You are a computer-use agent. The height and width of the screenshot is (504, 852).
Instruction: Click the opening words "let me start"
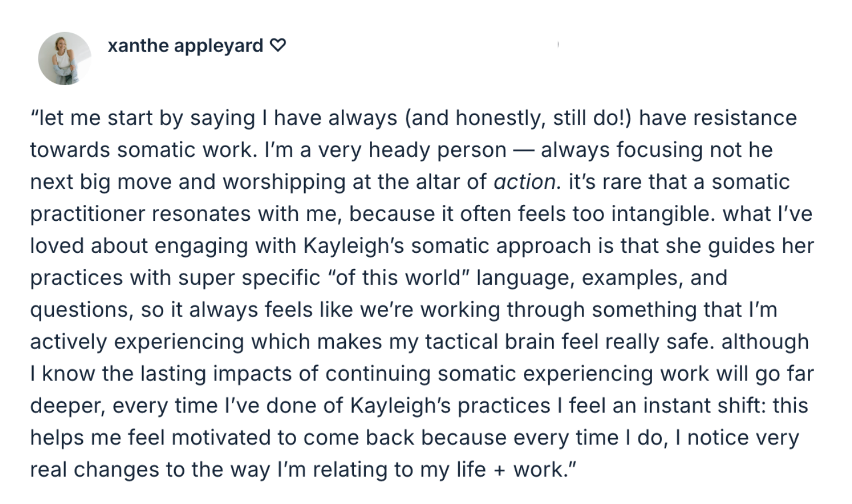(85, 118)
